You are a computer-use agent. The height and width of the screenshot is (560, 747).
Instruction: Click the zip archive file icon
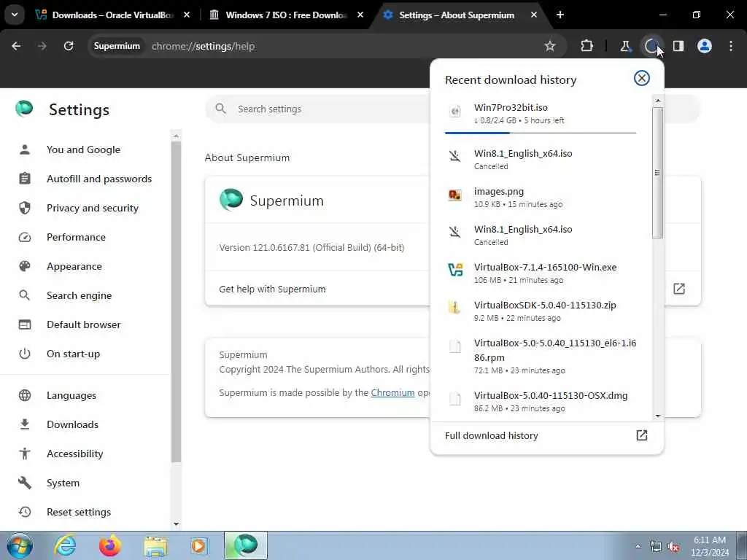point(454,308)
